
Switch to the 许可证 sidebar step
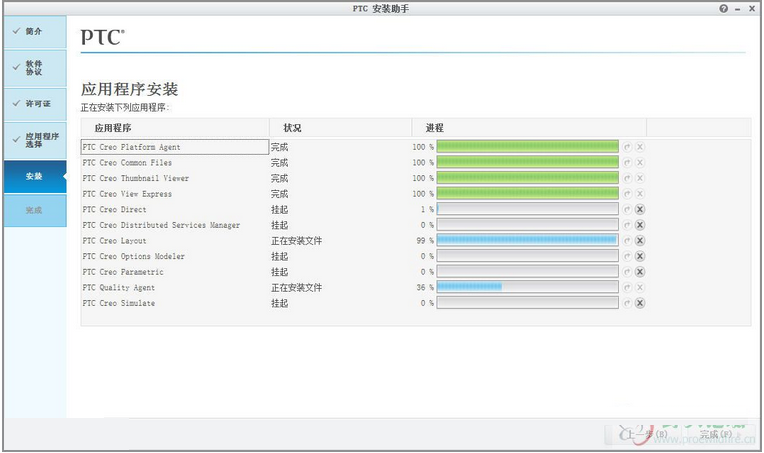pos(37,104)
